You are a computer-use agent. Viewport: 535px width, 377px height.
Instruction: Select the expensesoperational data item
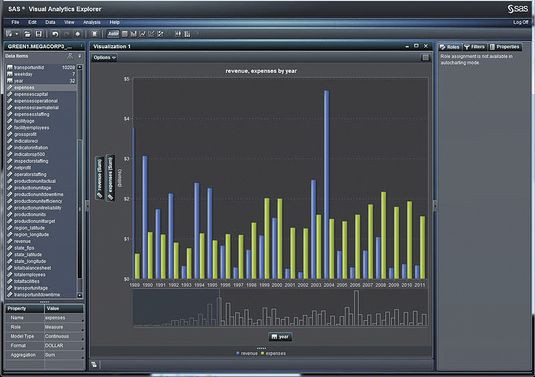(x=41, y=101)
